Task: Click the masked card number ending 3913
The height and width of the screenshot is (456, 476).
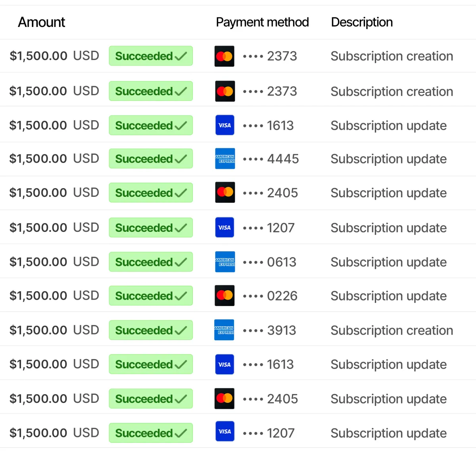Action: point(269,331)
